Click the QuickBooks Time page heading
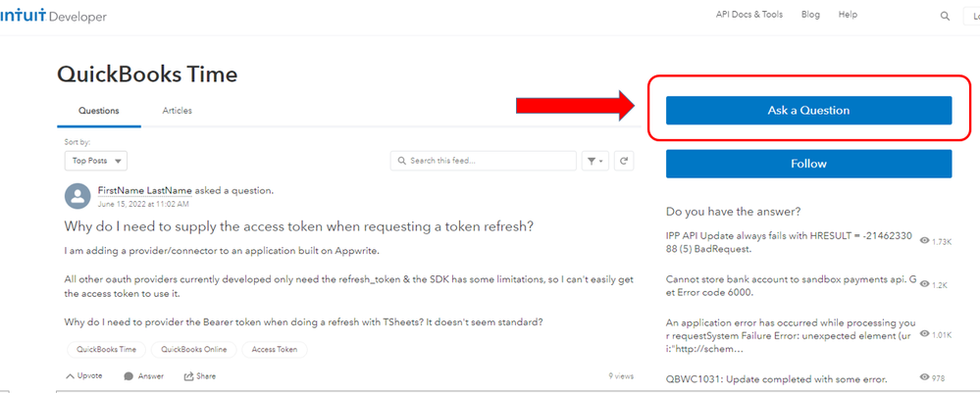Screen dimensions: 980x393 point(147,74)
